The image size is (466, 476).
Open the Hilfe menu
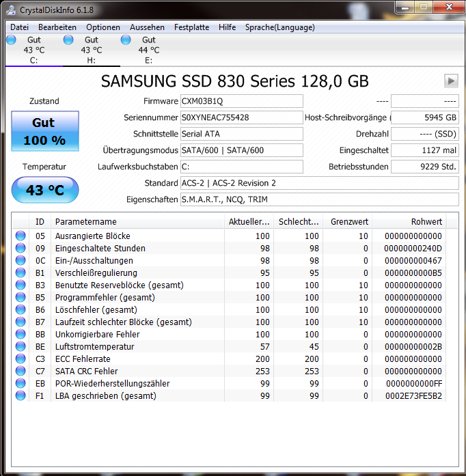coord(228,27)
